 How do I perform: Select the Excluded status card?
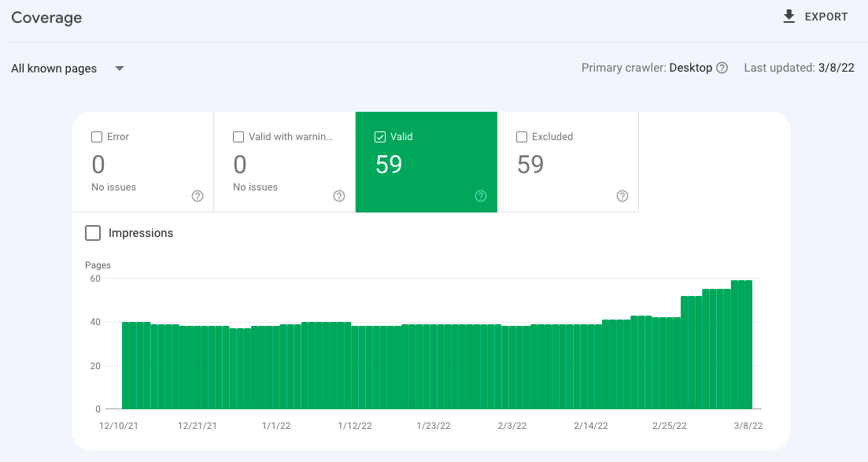click(x=568, y=162)
